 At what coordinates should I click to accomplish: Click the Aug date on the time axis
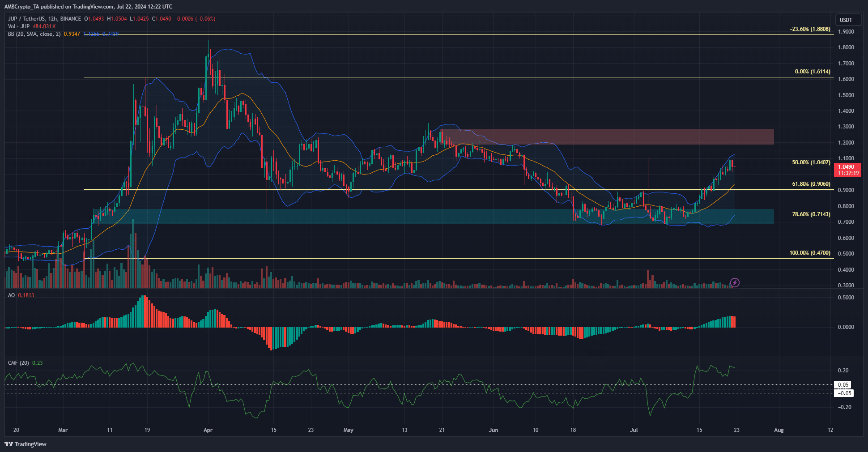pyautogui.click(x=779, y=430)
